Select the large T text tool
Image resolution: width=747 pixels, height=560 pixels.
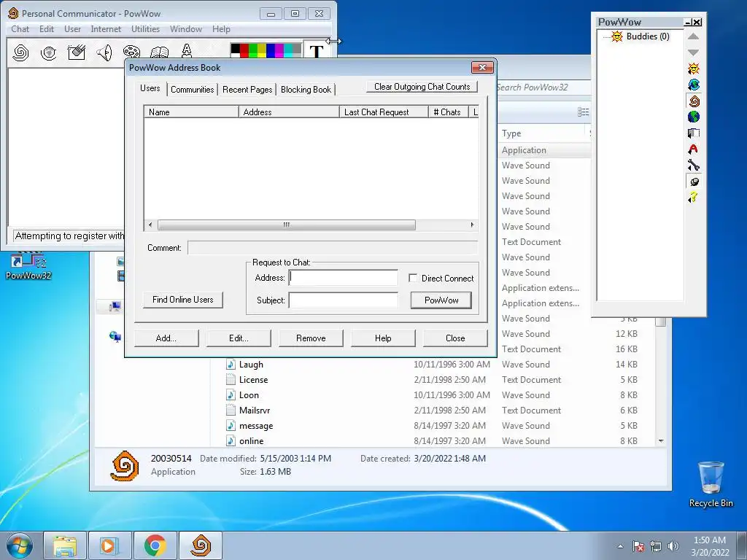pyautogui.click(x=317, y=50)
